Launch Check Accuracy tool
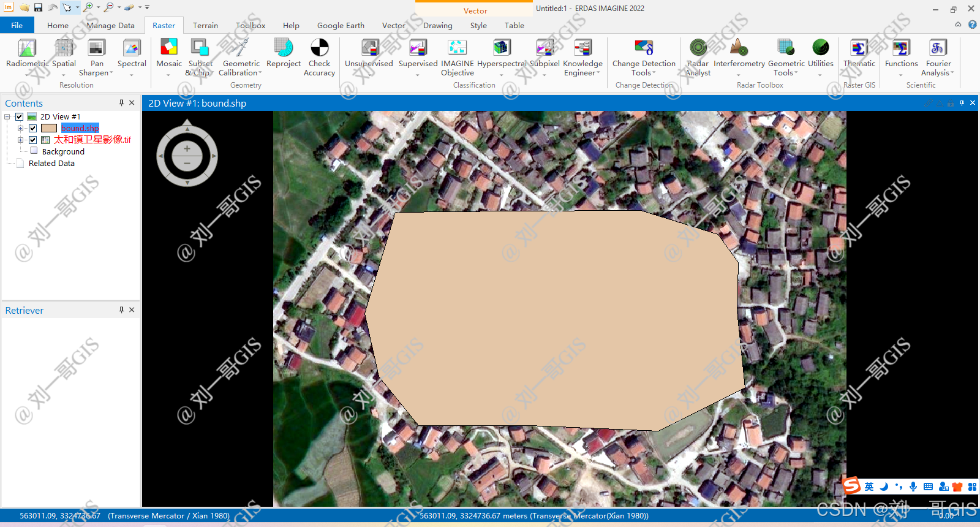Viewport: 980px width, 527px height. pos(319,56)
